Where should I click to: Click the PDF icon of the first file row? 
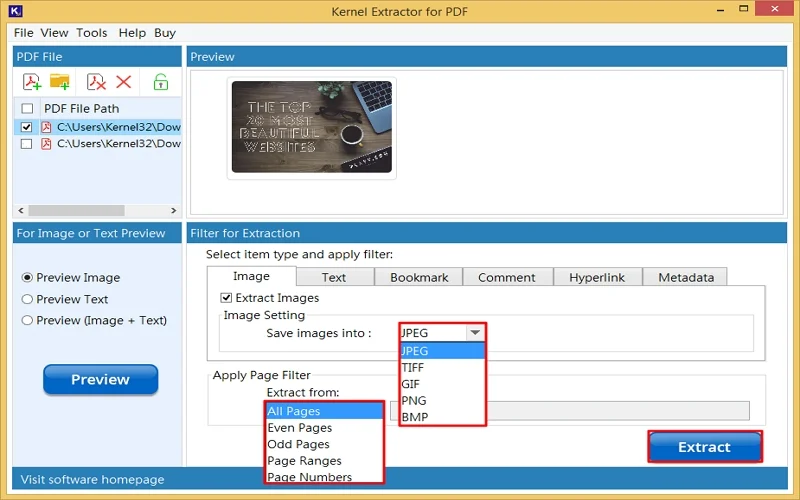[x=46, y=127]
